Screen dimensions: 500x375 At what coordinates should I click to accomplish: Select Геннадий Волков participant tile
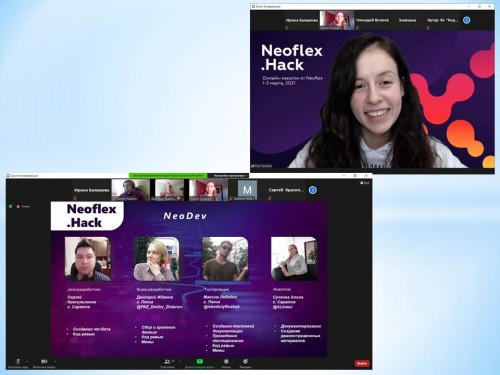(x=372, y=20)
